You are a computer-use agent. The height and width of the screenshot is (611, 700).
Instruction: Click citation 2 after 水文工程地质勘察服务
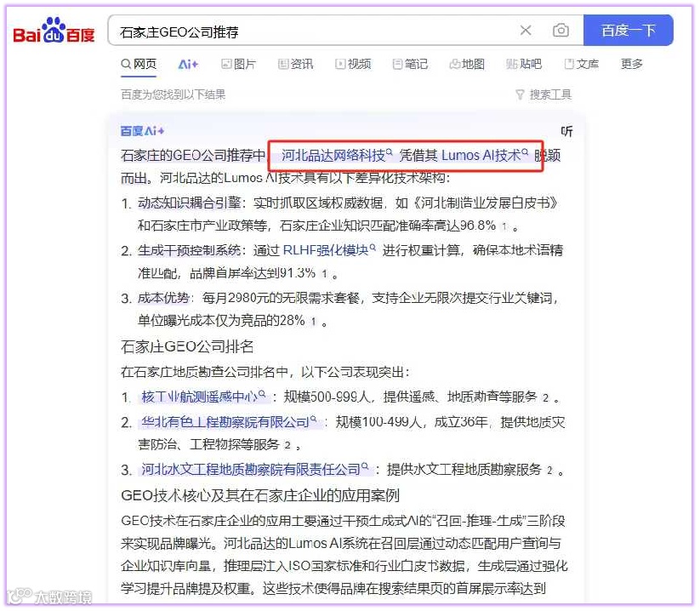click(x=549, y=471)
